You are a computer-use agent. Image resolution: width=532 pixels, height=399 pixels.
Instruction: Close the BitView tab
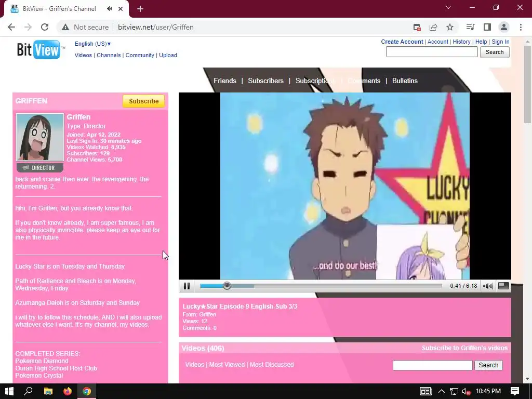(x=121, y=9)
